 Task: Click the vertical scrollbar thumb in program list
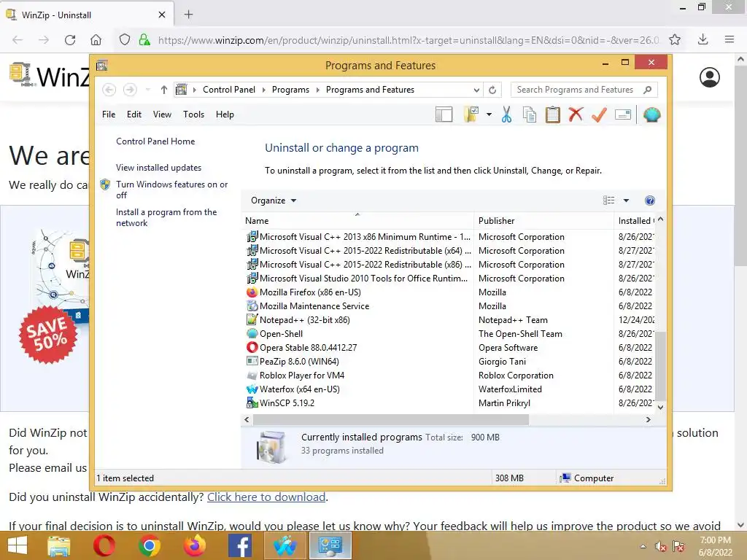[x=660, y=366]
